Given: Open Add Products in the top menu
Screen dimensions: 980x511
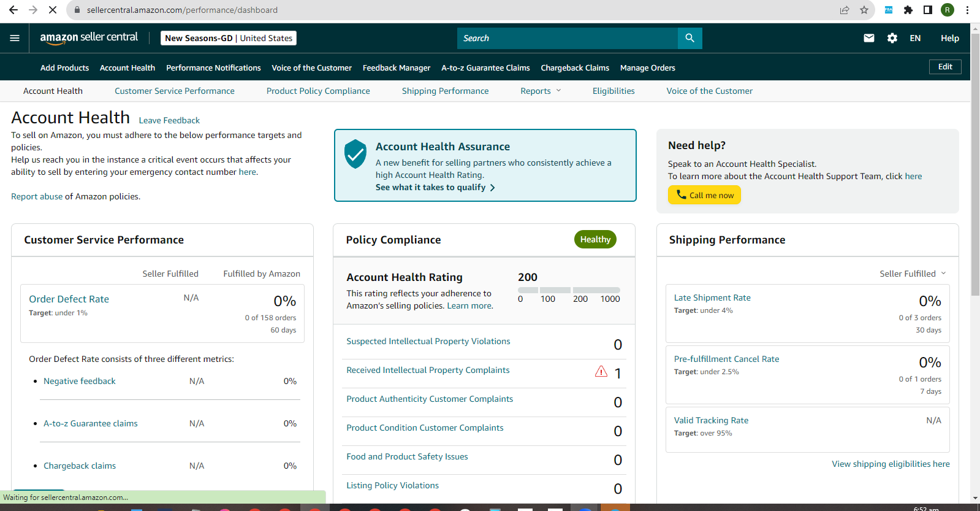Looking at the screenshot, I should click(x=64, y=68).
